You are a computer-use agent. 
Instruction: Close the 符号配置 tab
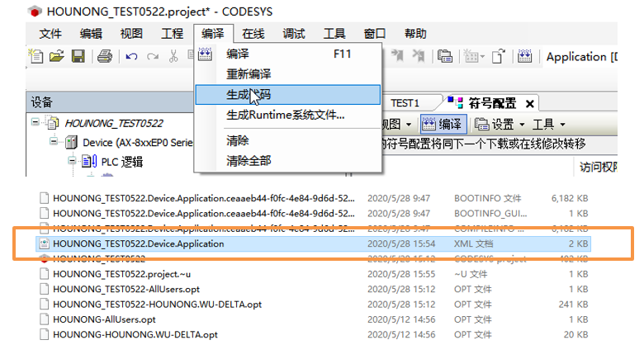529,103
